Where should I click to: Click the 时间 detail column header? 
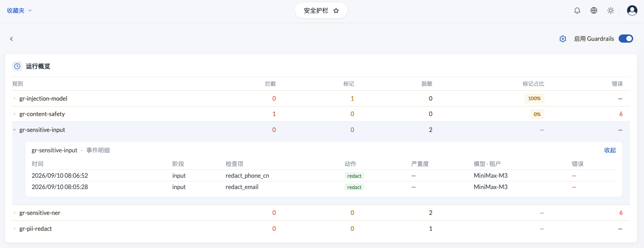click(38, 164)
